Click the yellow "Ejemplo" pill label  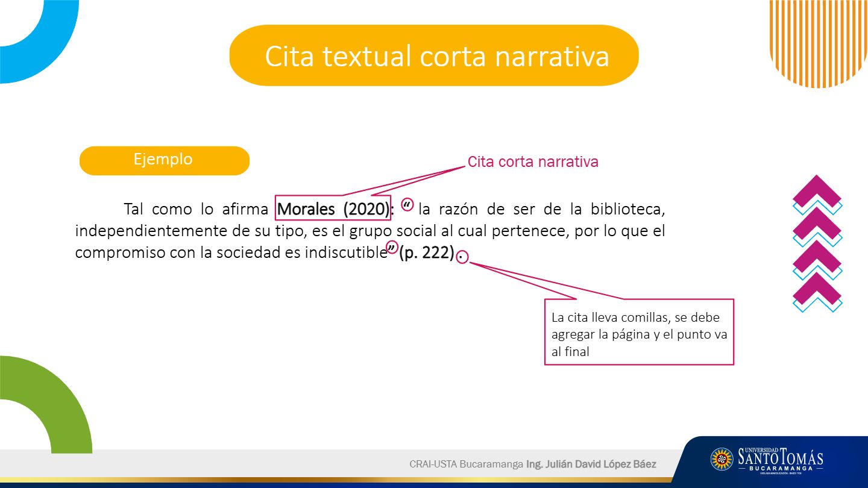click(164, 160)
